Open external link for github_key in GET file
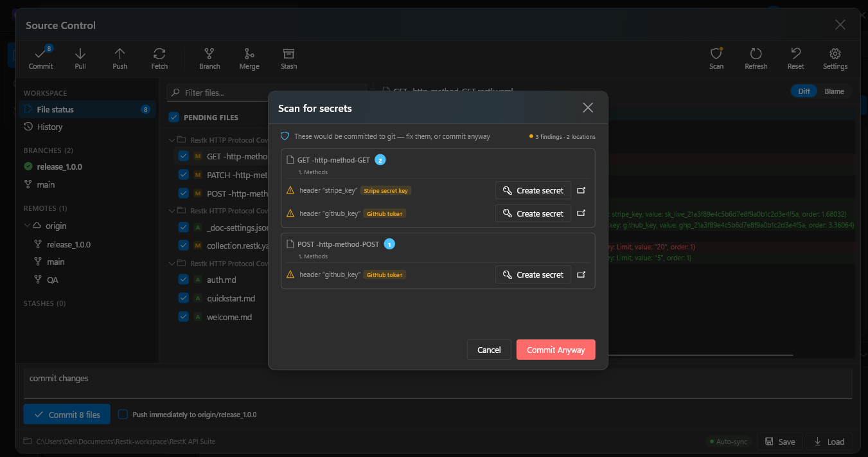The height and width of the screenshot is (457, 868). pos(581,213)
